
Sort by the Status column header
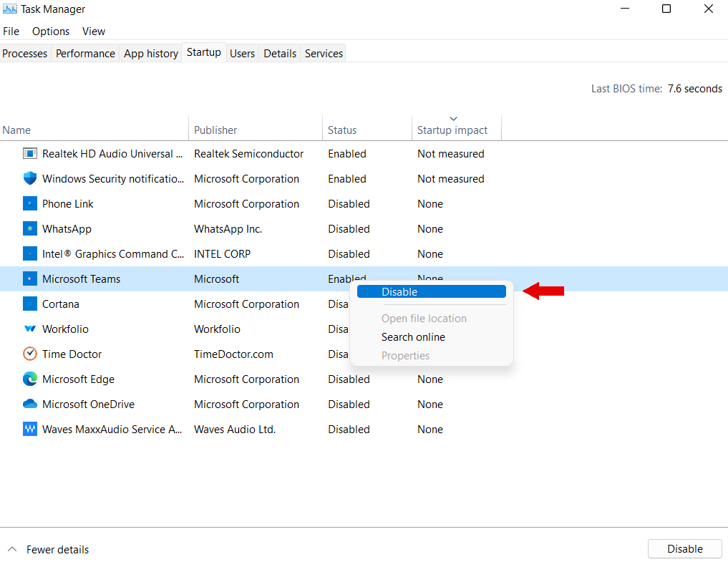(x=367, y=128)
